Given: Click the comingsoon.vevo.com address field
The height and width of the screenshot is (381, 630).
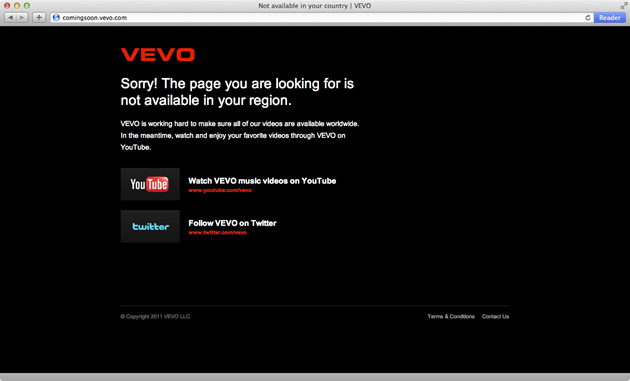Looking at the screenshot, I should point(322,18).
